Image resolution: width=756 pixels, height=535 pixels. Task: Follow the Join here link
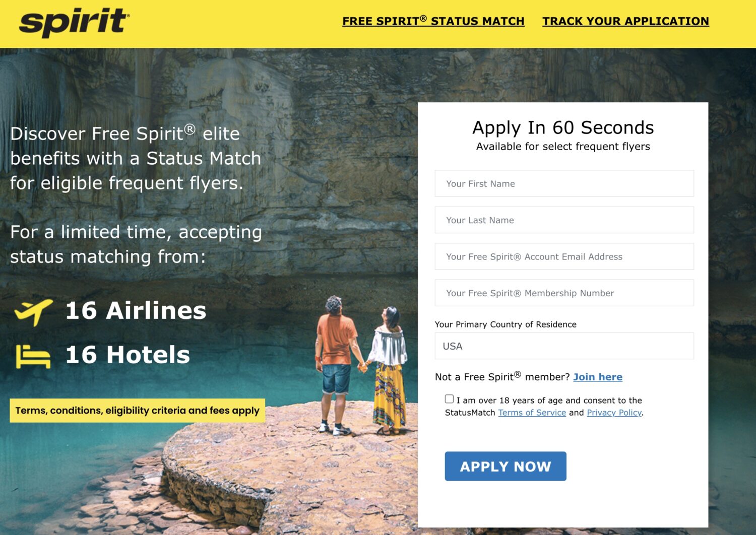pyautogui.click(x=597, y=377)
